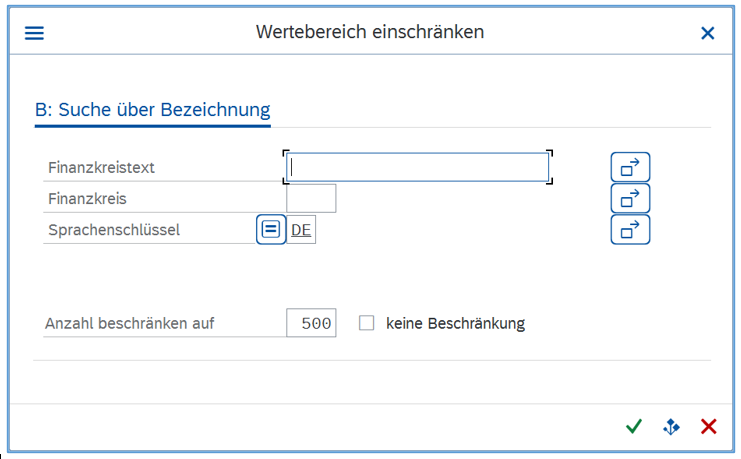Focus the Finanzkreistext input field
The image size is (741, 459).
(417, 168)
